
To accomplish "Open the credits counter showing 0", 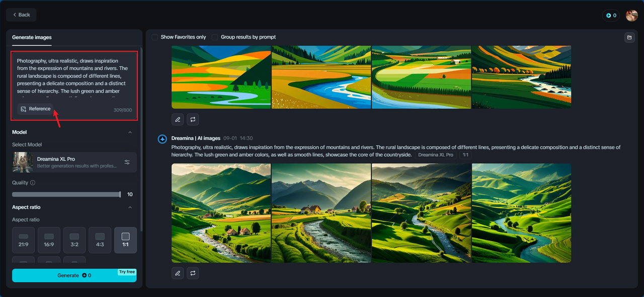I will [x=611, y=16].
